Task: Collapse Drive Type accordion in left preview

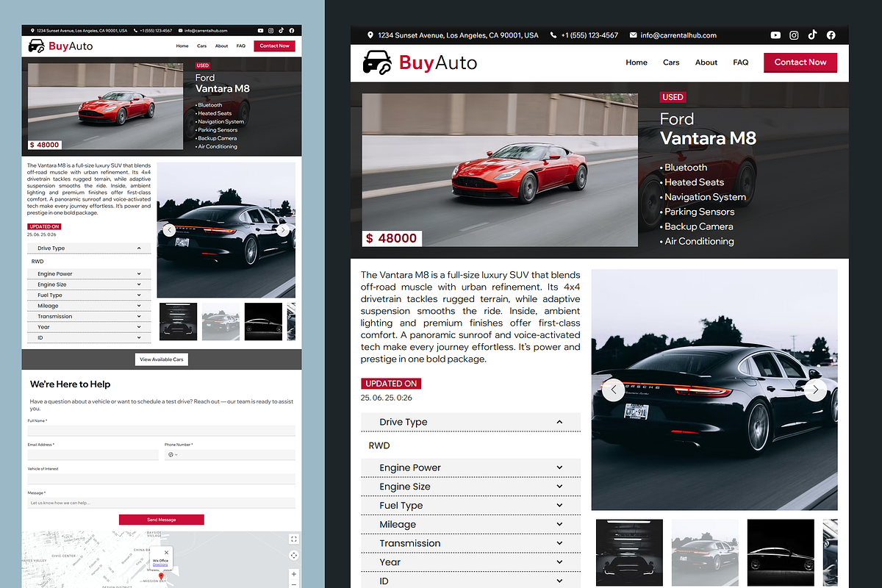Action: [89, 248]
